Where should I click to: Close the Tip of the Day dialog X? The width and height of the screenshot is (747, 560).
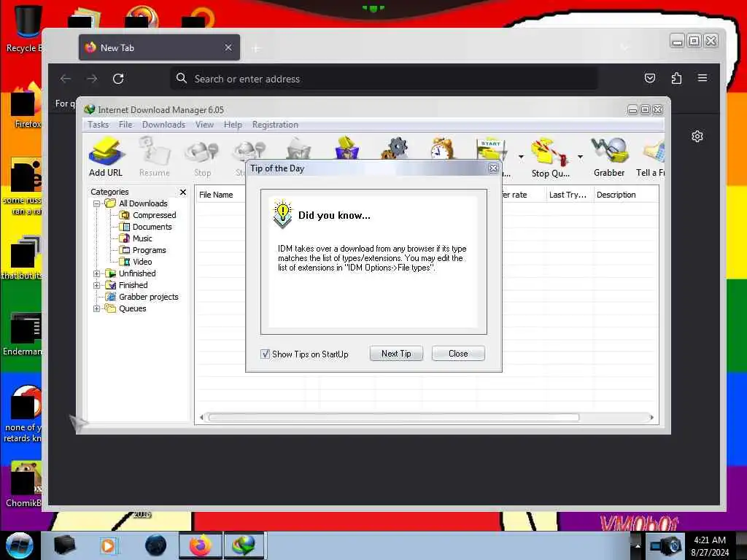[494, 168]
